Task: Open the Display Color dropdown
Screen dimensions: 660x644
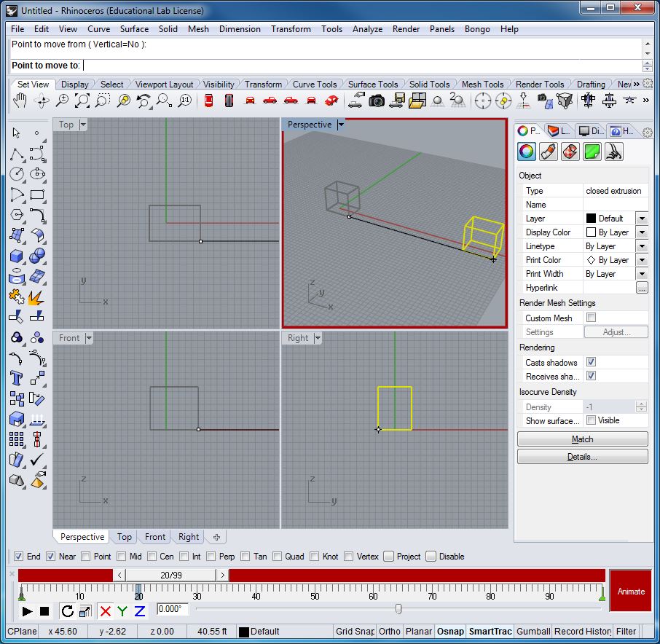Action: click(642, 232)
